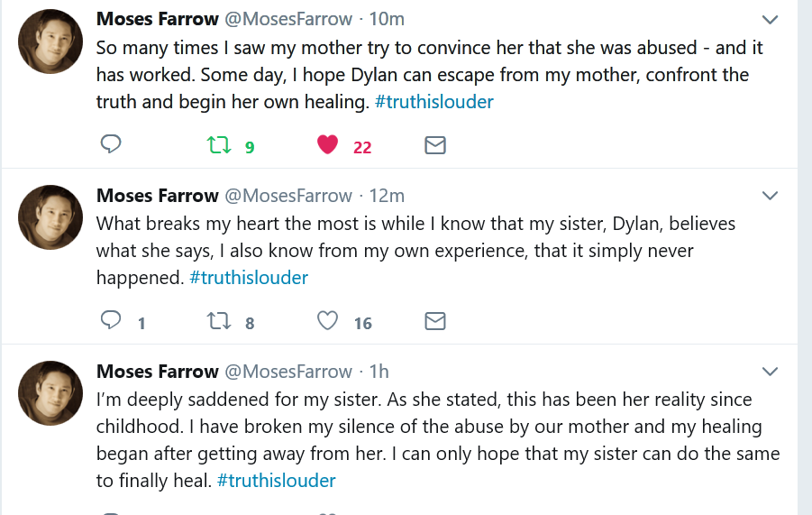
Task: Click the @MosesFarrow handle on the 12m tweet
Action: 287,196
